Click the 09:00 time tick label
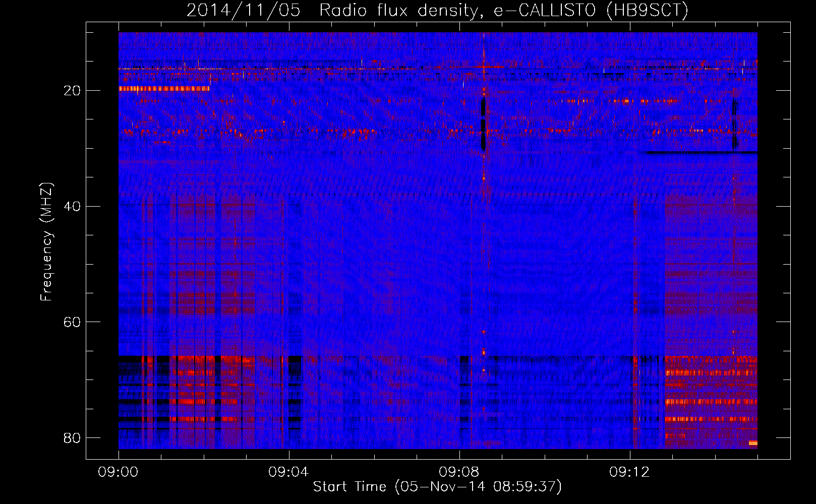816x504 pixels. click(x=119, y=472)
